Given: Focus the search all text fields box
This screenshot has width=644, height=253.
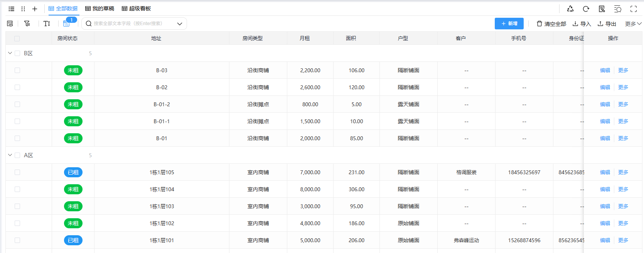Looking at the screenshot, I should (x=131, y=24).
